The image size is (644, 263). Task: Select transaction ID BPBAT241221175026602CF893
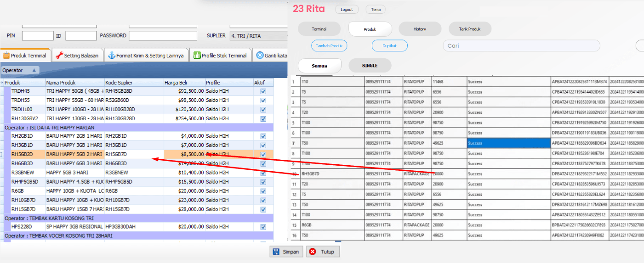pos(580,225)
